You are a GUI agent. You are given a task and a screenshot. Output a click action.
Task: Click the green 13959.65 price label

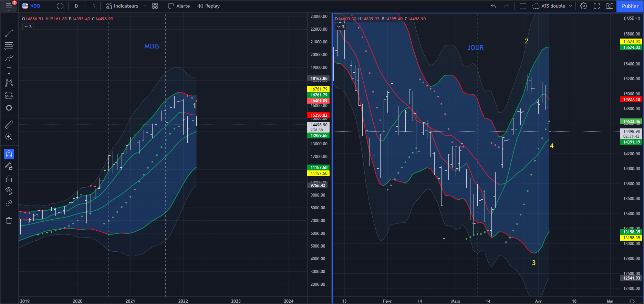tap(318, 136)
